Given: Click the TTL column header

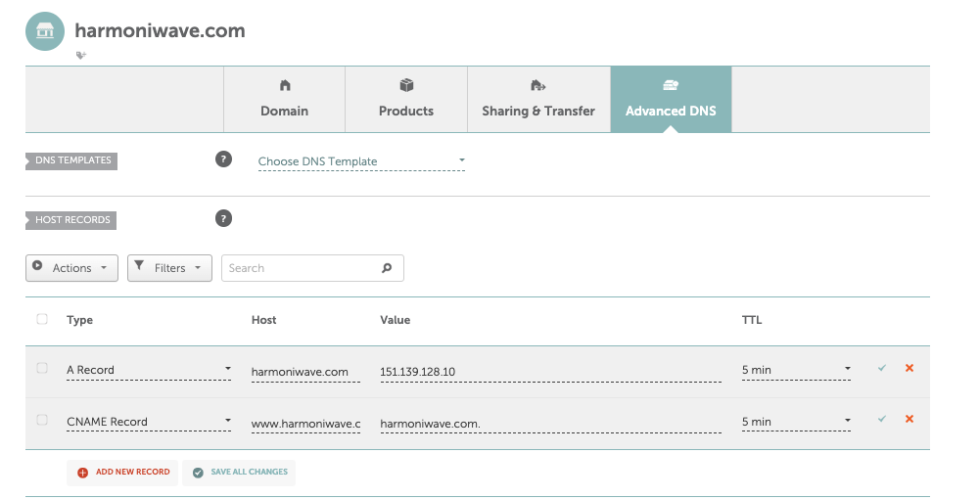Looking at the screenshot, I should tap(752, 320).
